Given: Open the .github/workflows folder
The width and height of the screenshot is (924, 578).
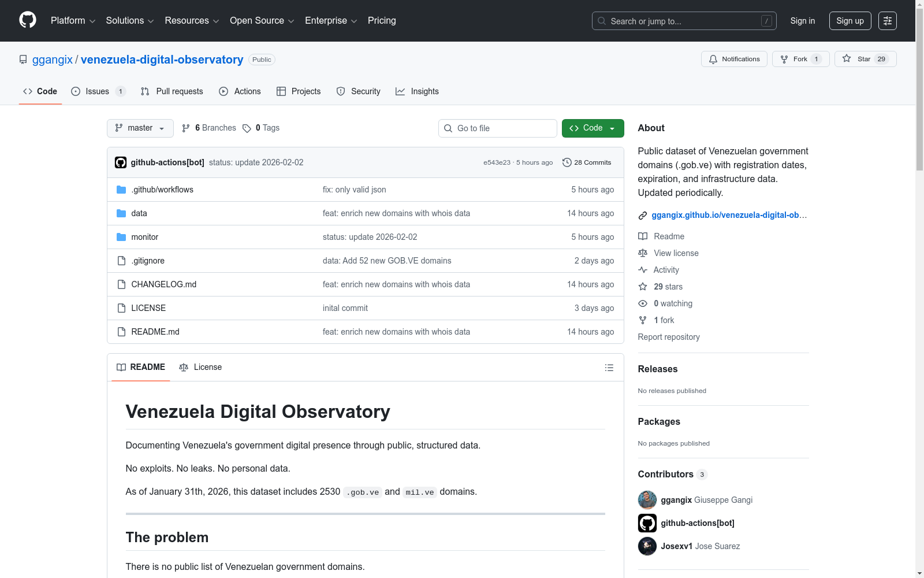Looking at the screenshot, I should tap(162, 190).
